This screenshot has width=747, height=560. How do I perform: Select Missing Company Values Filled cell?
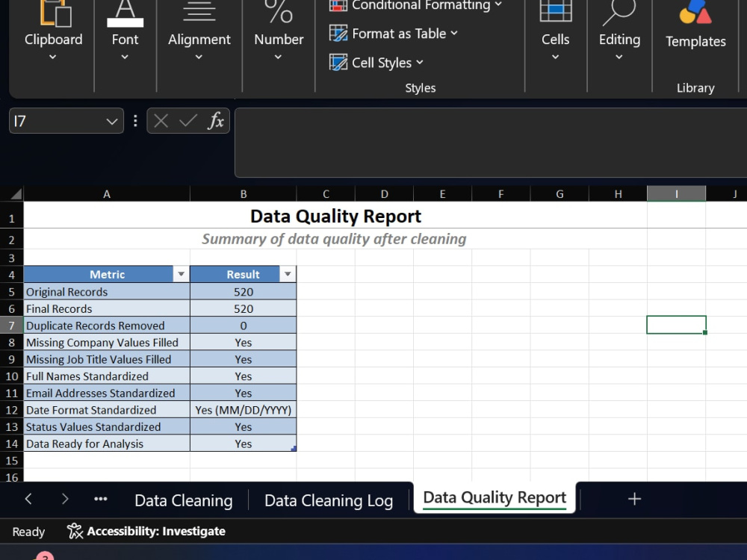(x=107, y=343)
